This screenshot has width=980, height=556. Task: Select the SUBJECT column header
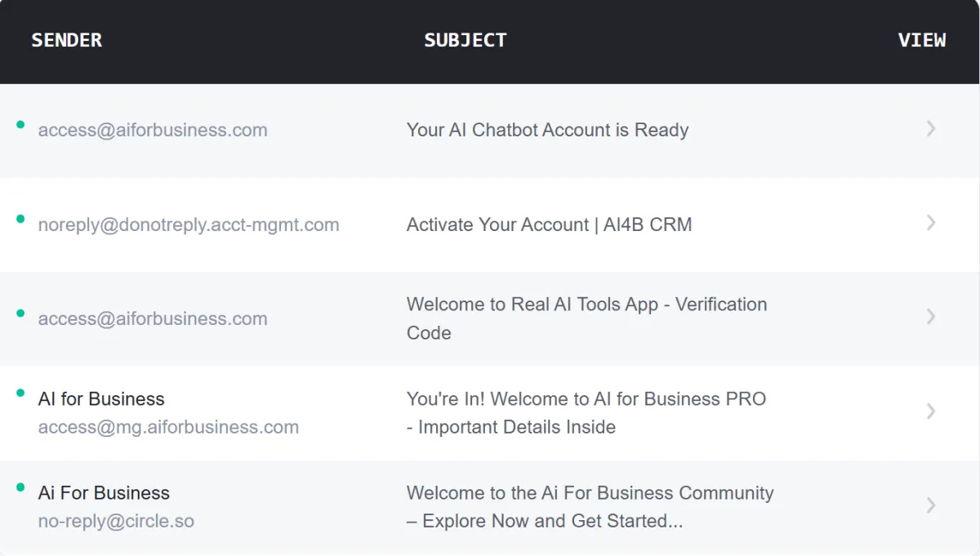(x=465, y=40)
